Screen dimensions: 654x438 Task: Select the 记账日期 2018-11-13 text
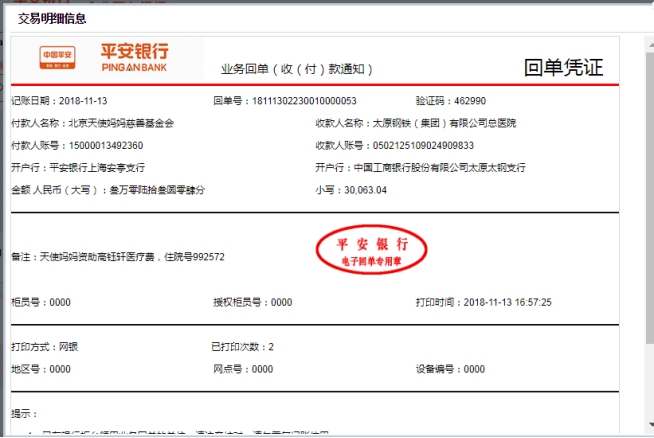[x=59, y=101]
